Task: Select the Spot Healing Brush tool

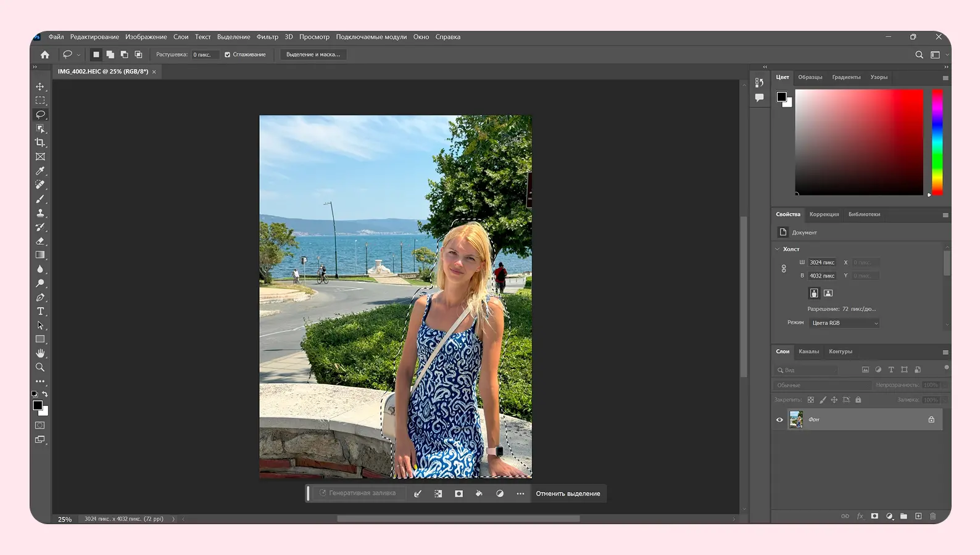Action: [40, 184]
